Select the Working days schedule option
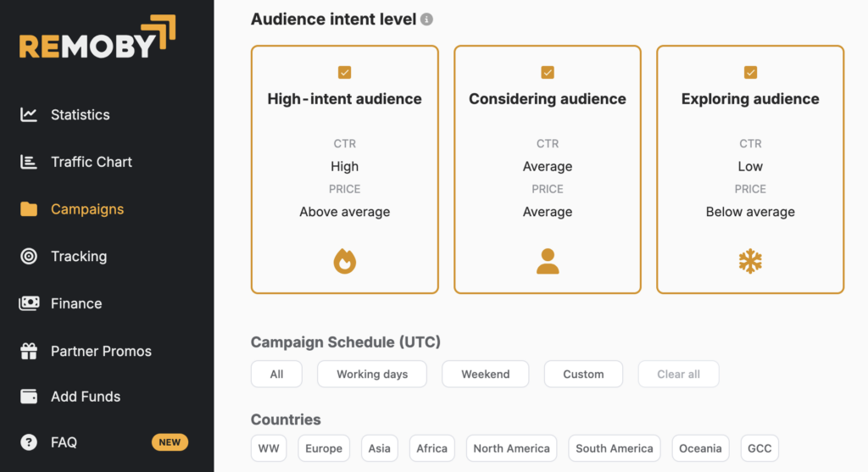 (x=372, y=374)
